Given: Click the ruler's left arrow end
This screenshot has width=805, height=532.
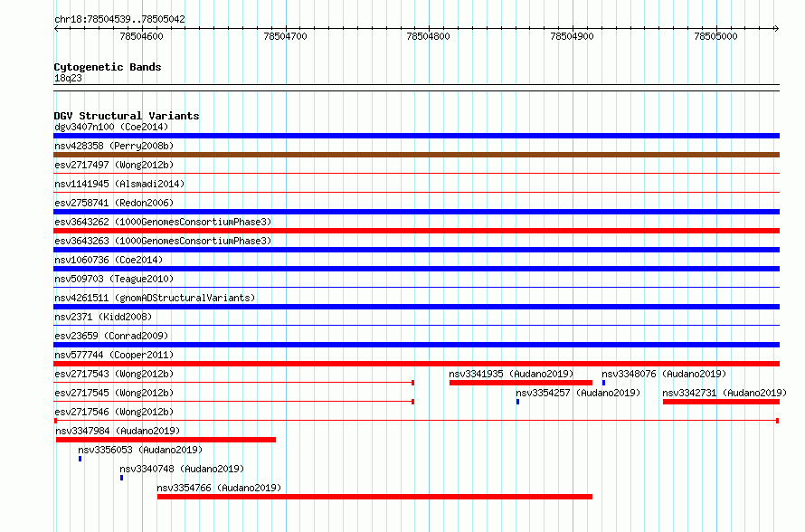Looking at the screenshot, I should click(x=56, y=29).
